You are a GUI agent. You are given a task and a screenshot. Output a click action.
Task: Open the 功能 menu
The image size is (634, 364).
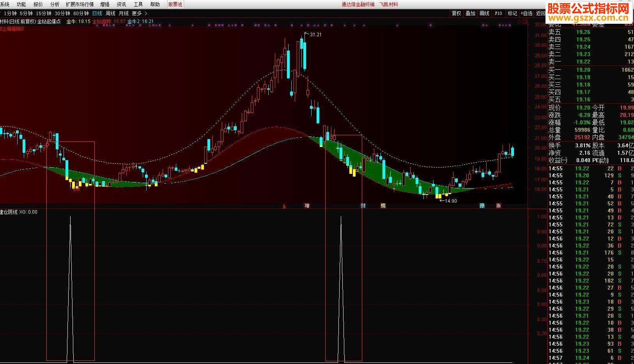pyautogui.click(x=21, y=4)
